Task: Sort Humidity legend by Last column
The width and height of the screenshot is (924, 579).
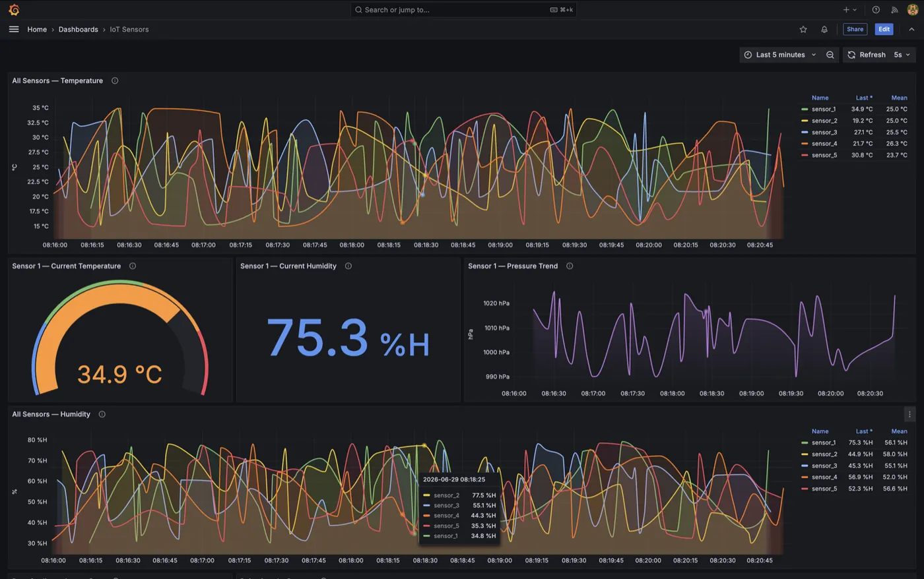Action: tap(864, 431)
